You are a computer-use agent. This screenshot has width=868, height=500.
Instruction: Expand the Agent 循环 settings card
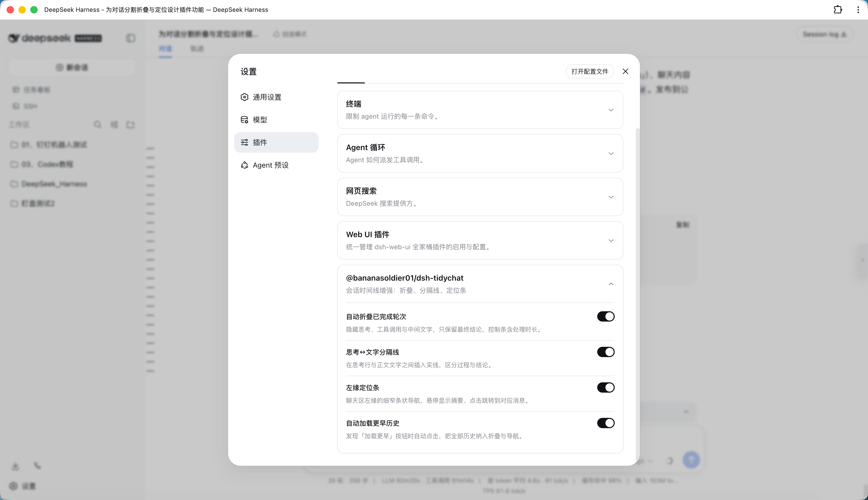coord(480,153)
